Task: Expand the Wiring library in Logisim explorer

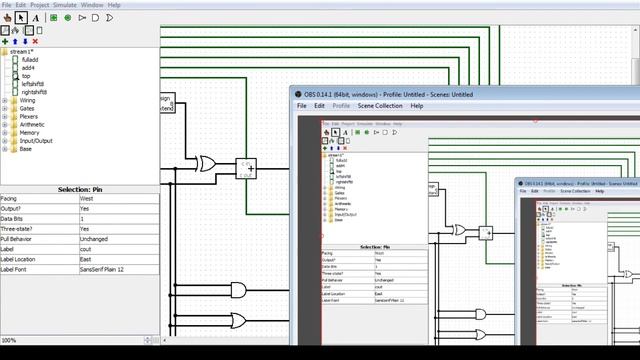Action: 5,100
